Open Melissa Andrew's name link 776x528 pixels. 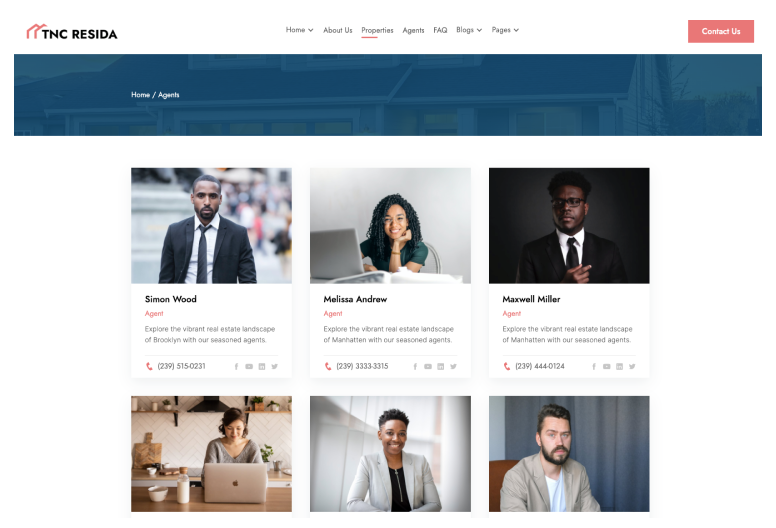pyautogui.click(x=355, y=299)
